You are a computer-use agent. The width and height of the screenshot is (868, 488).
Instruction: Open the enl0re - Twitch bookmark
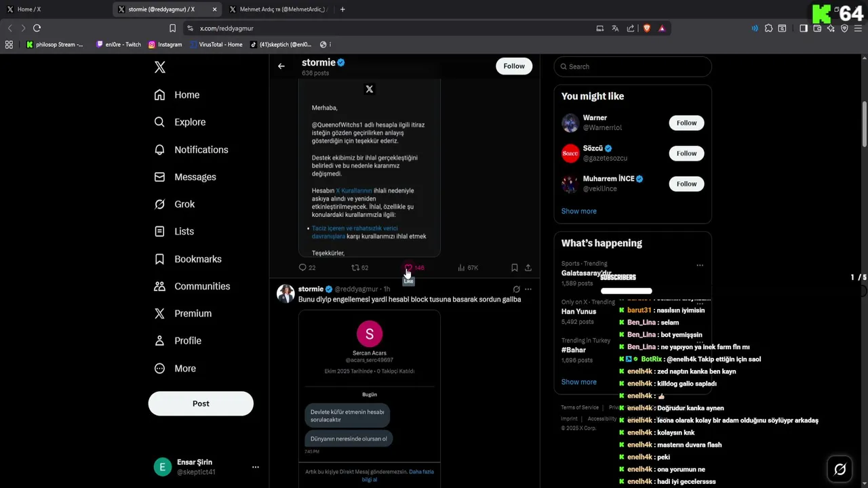119,45
